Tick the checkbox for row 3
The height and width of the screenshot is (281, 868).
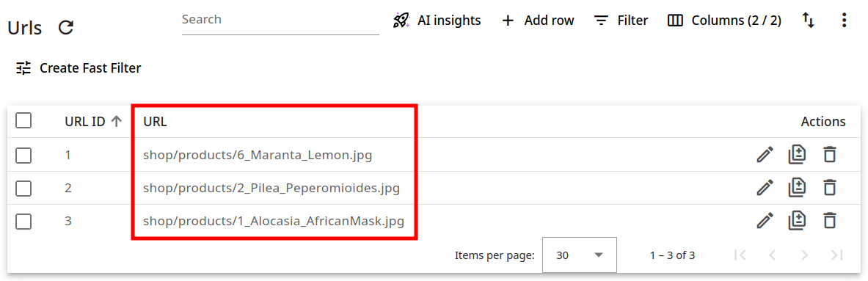[x=23, y=222]
